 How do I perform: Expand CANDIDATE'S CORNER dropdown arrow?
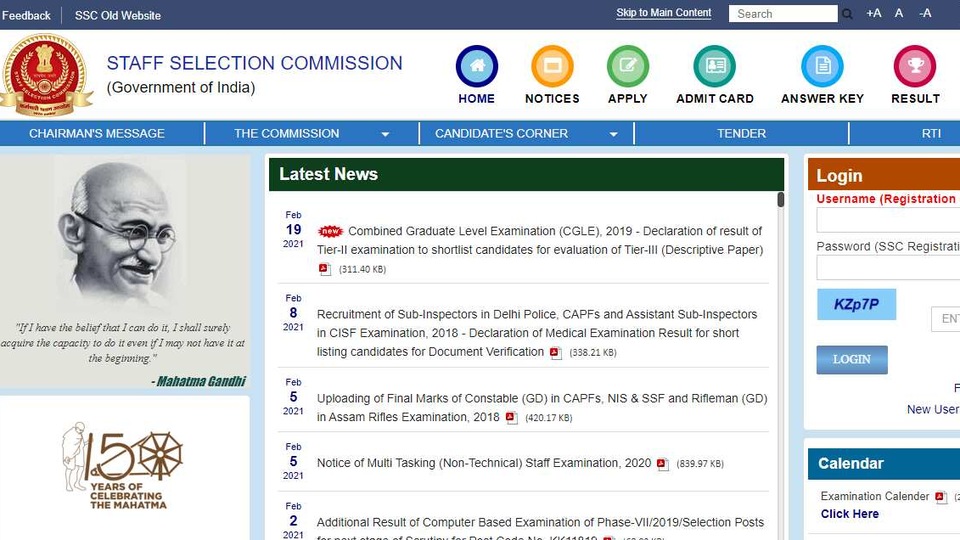tap(613, 134)
